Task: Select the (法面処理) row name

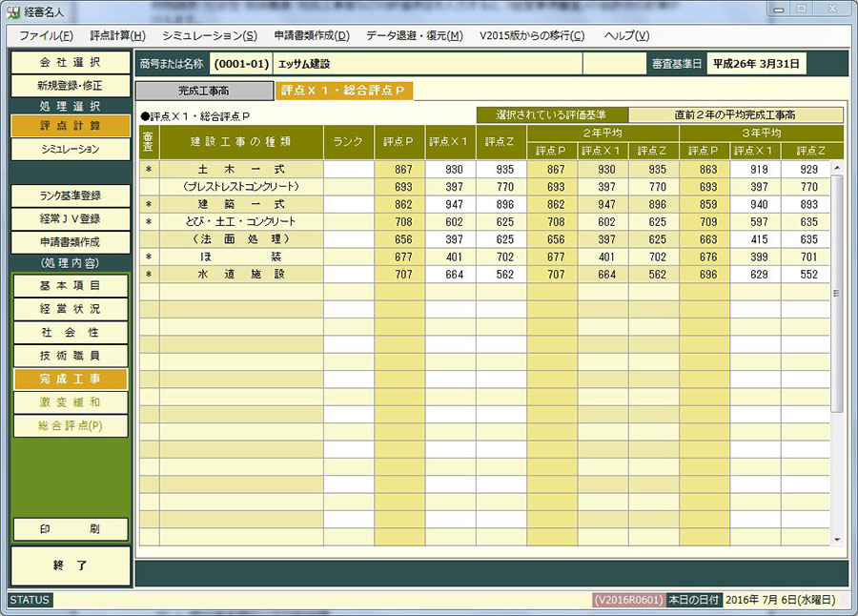Action: [x=241, y=240]
